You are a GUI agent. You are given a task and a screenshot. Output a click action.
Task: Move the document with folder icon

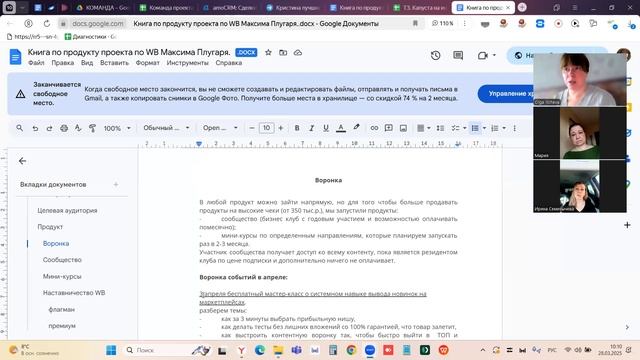[x=283, y=53]
